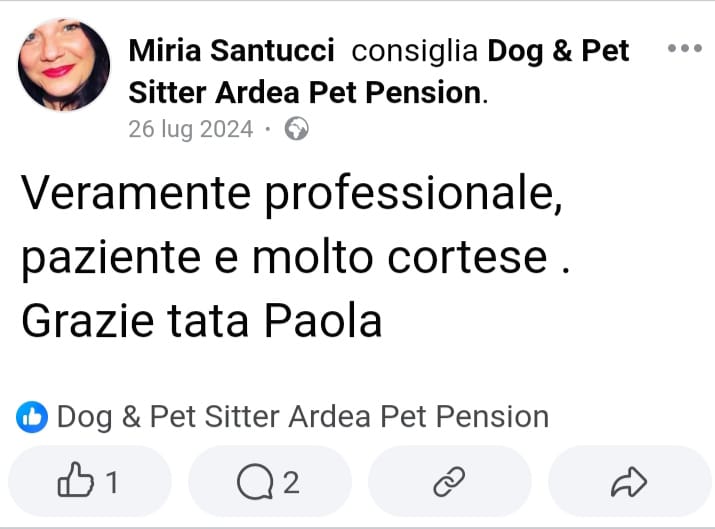Click the bold "Dog & Pet" header link

[x=558, y=51]
